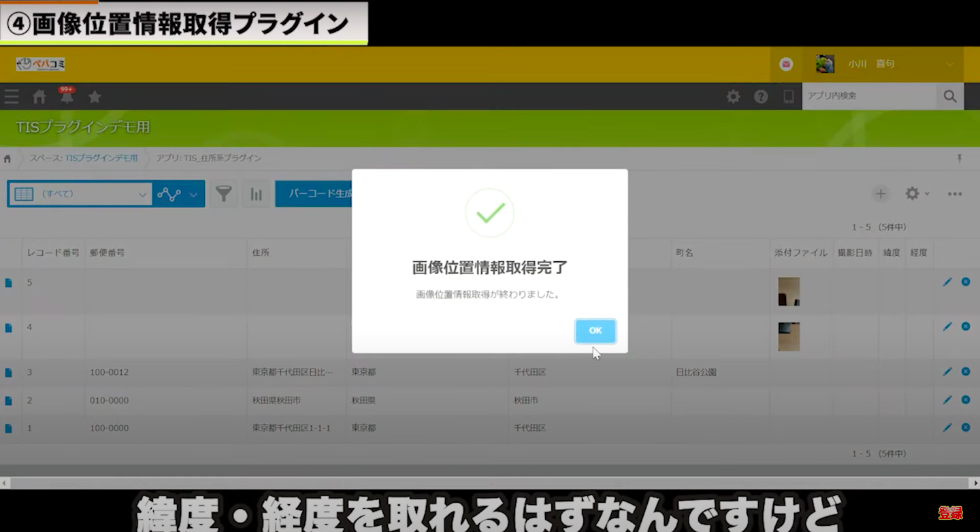Click the attachment thumbnail in record 4
The height and width of the screenshot is (532, 980).
pos(788,336)
